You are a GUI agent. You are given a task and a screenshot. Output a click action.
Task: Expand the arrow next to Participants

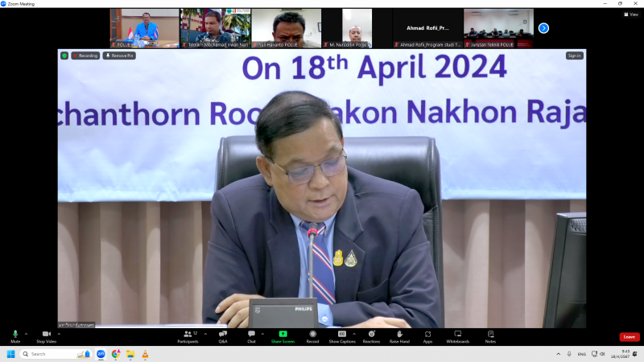[204, 333]
